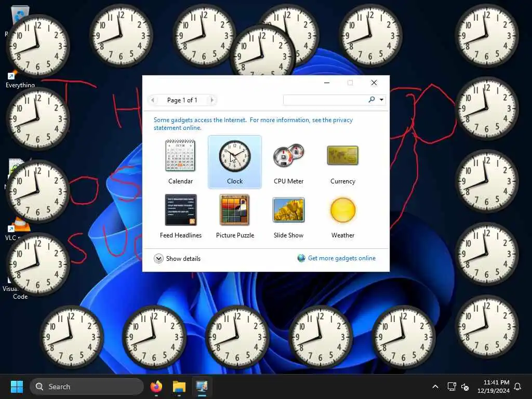Select the Slide Show gadget
Viewport: 532px width, 399px height.
pyautogui.click(x=289, y=210)
